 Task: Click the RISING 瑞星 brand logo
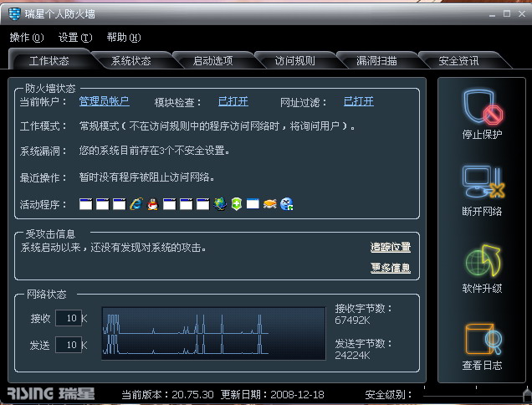click(50, 393)
